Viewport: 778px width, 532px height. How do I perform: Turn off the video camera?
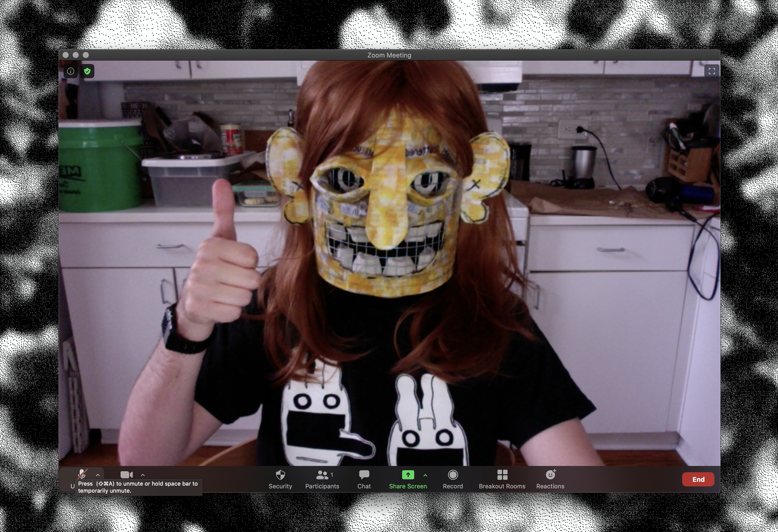(x=127, y=475)
